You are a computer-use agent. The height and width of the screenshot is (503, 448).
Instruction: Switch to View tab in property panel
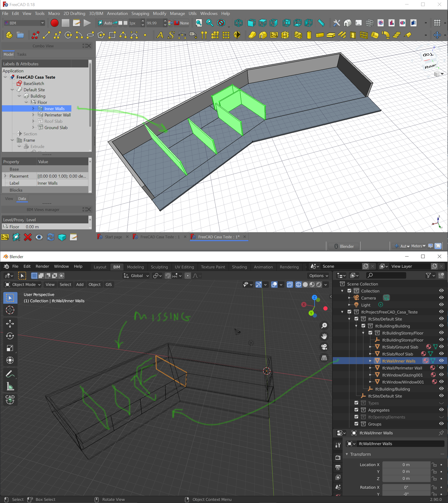point(9,199)
